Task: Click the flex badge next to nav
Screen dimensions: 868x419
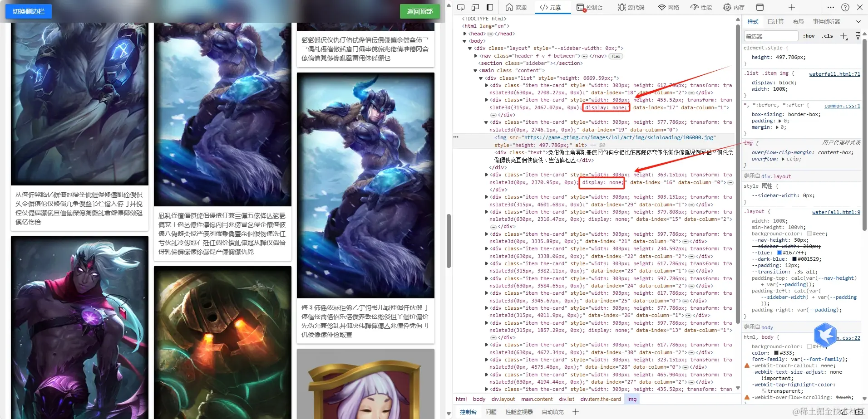Action: tap(616, 56)
